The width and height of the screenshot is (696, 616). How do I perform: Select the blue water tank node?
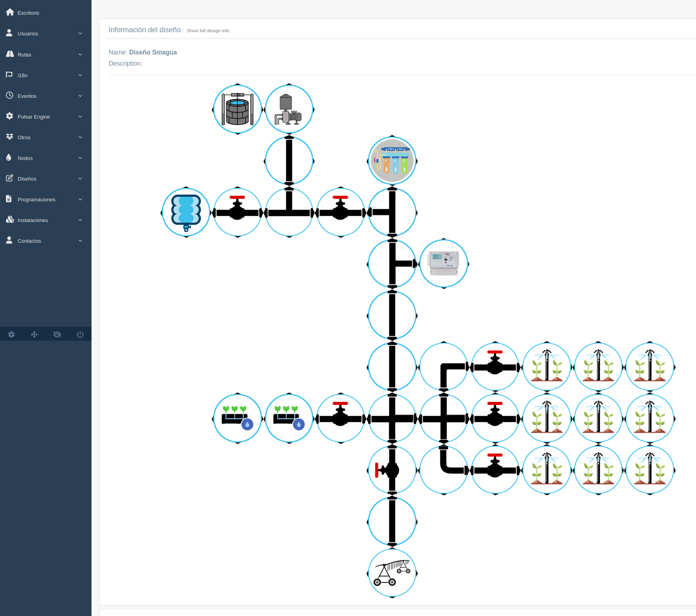point(186,212)
